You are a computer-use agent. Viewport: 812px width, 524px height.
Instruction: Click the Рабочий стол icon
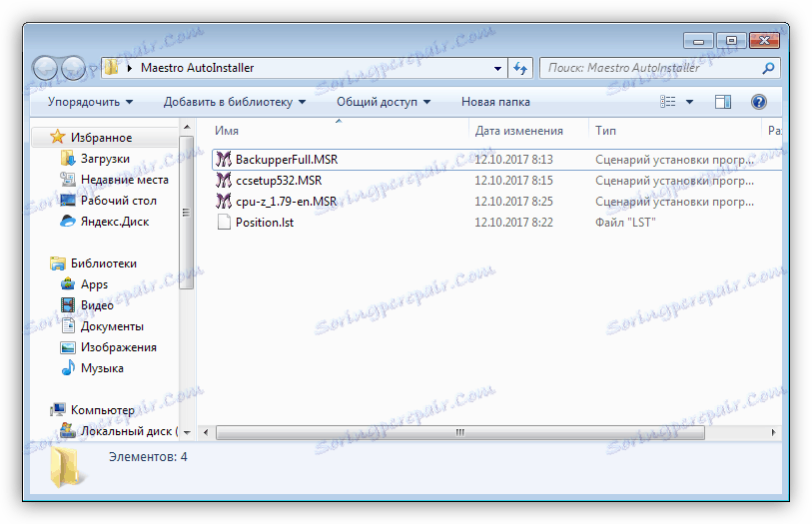pos(67,201)
